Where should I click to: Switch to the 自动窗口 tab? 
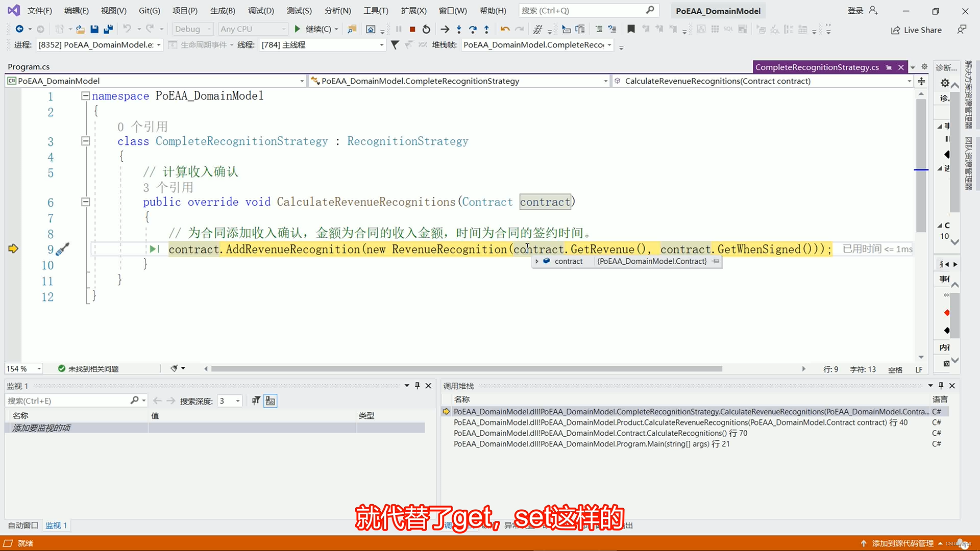pos(23,525)
